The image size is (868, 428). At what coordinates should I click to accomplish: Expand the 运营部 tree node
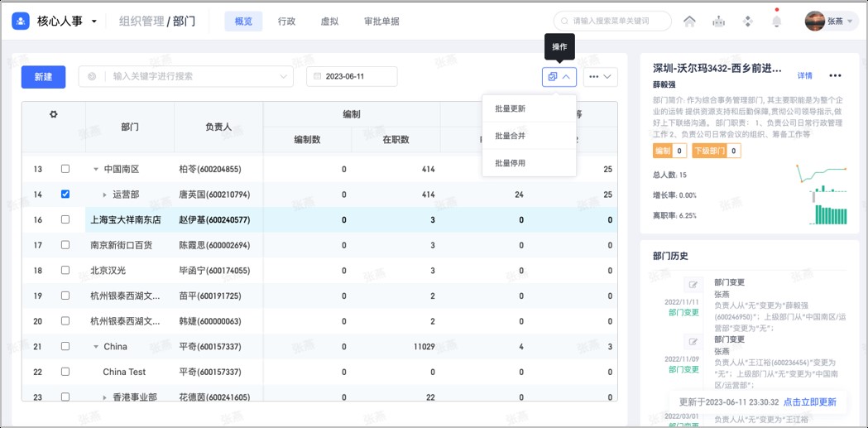104,195
